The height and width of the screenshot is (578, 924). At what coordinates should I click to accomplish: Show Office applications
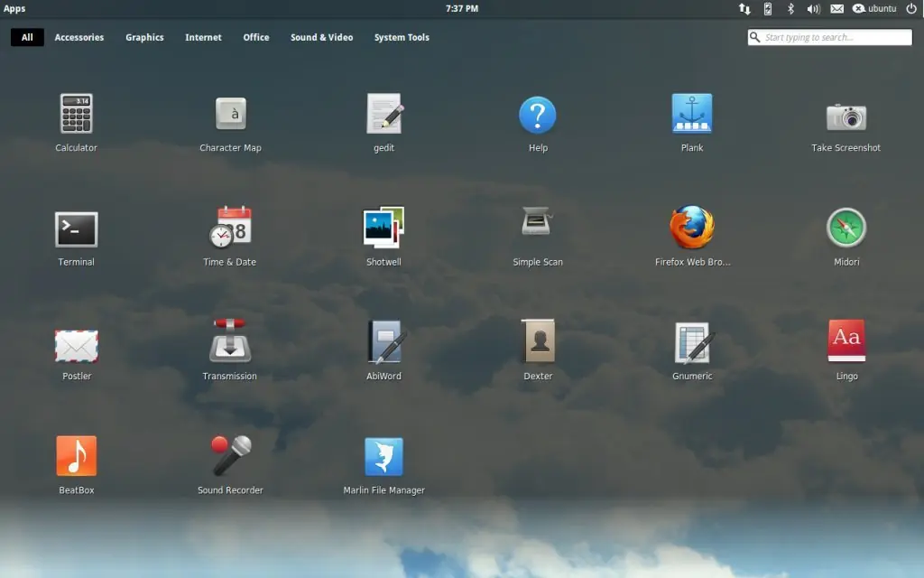[x=255, y=37]
